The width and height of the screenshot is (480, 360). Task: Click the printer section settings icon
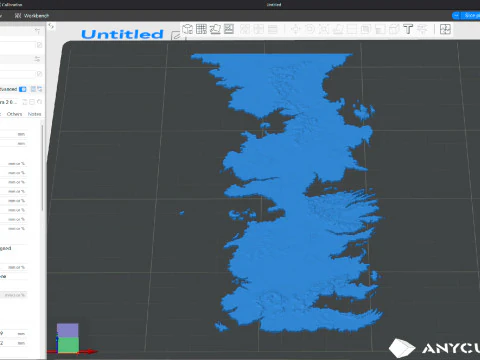pyautogui.click(x=37, y=31)
